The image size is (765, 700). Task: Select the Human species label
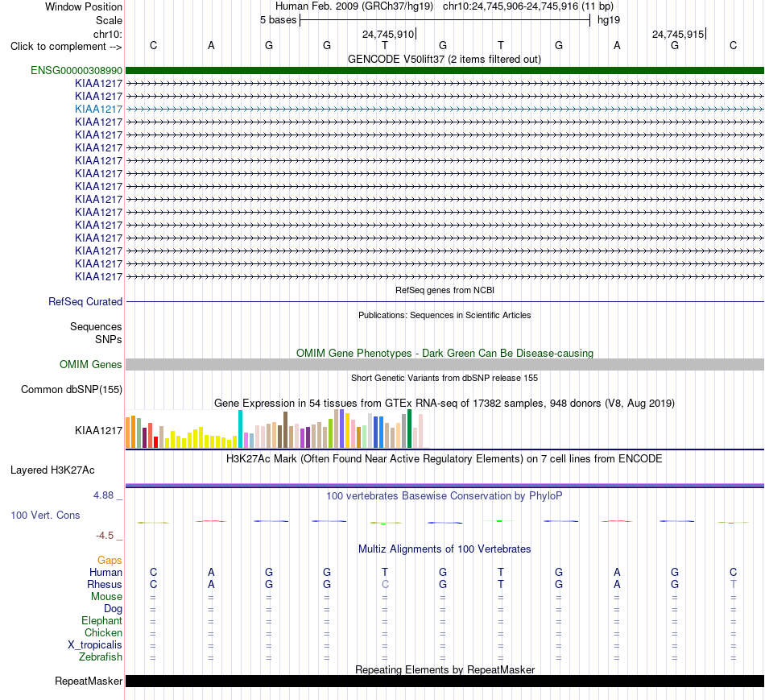point(105,572)
